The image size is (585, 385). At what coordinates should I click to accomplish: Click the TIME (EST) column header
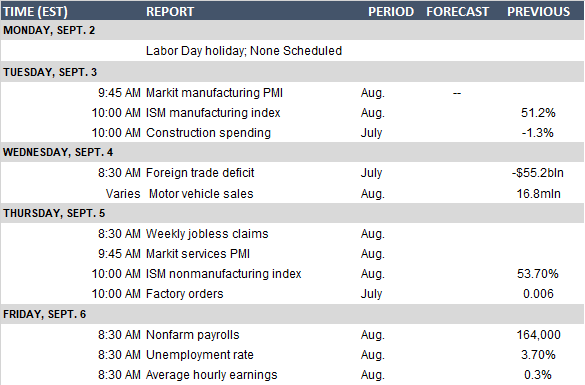tap(35, 12)
